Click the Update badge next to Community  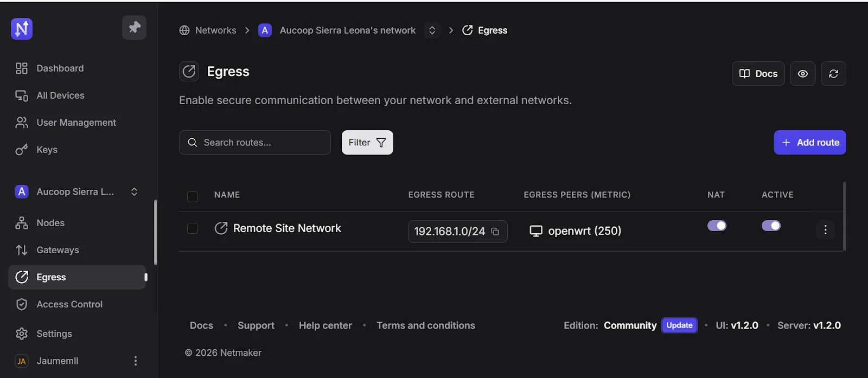pos(679,325)
